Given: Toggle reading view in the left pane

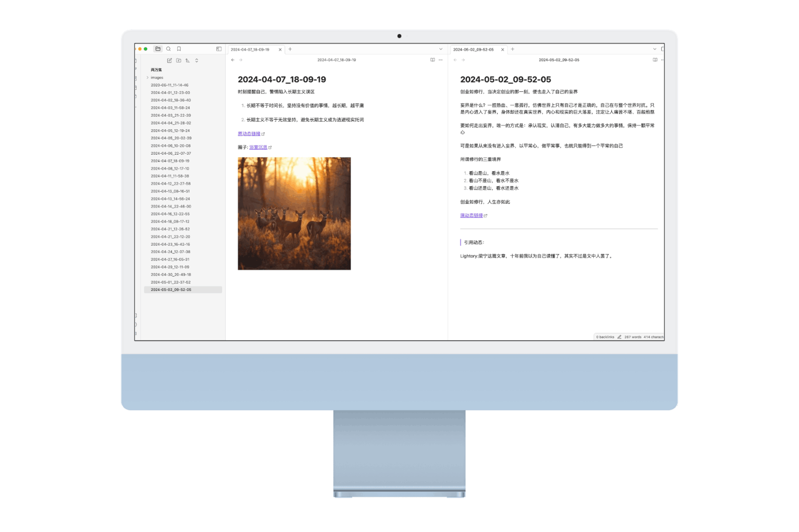Looking at the screenshot, I should [x=432, y=60].
